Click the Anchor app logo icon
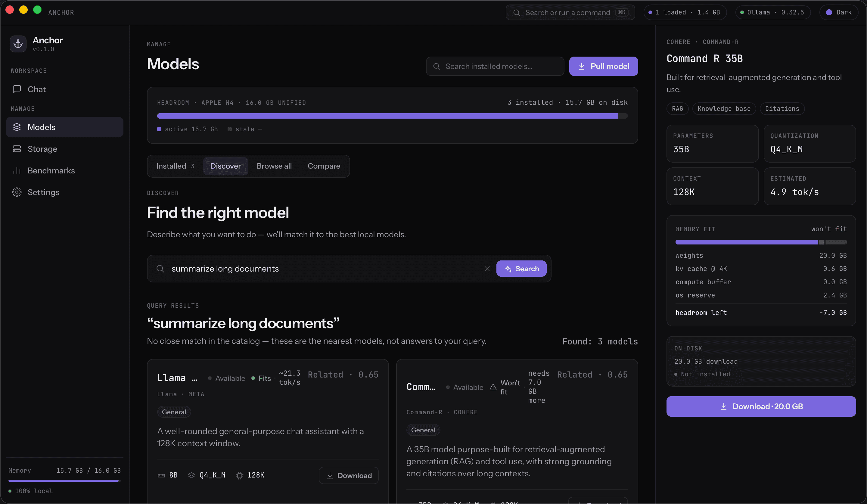This screenshot has width=867, height=504. 18,44
